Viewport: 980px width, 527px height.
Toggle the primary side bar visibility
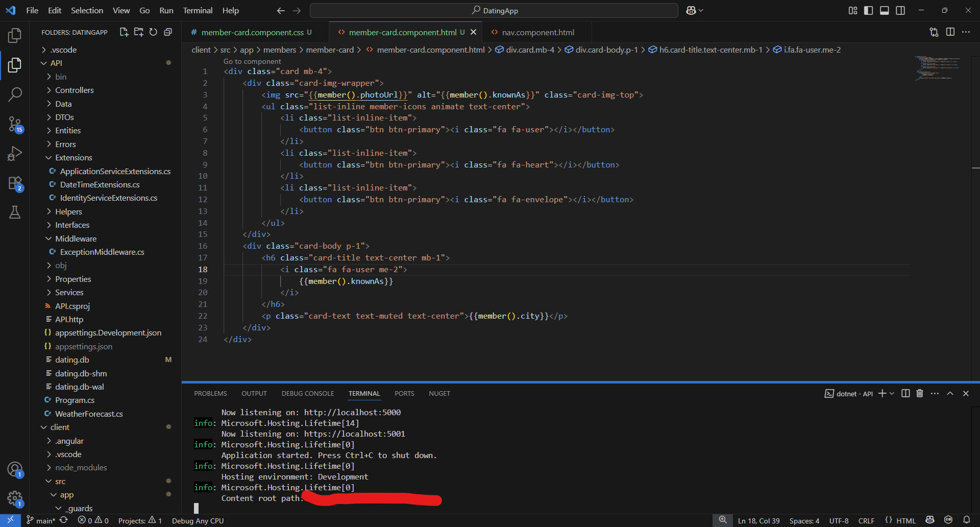[x=868, y=11]
